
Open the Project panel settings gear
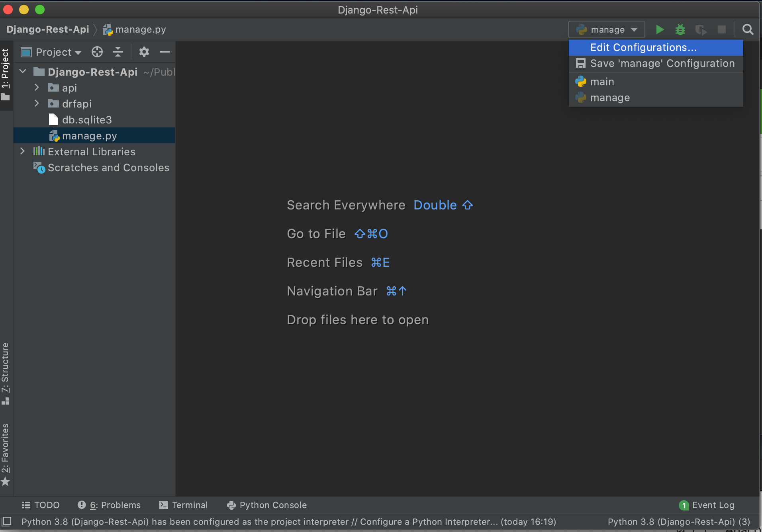coord(144,52)
